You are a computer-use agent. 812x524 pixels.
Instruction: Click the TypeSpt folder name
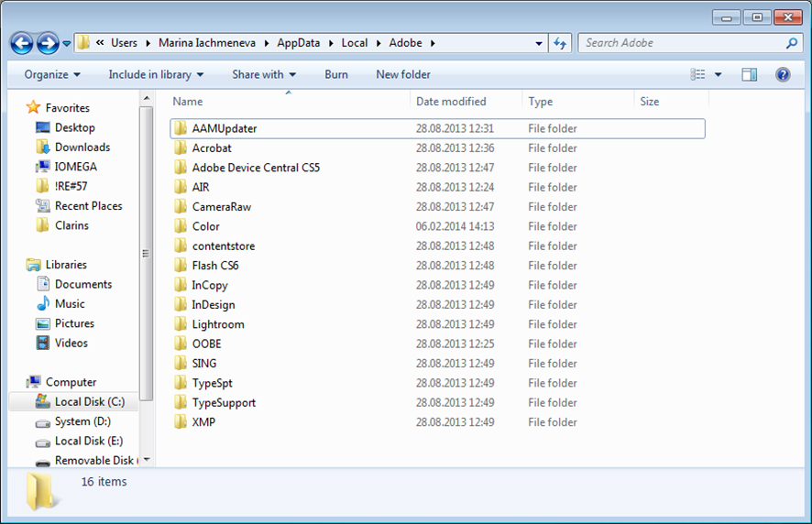point(213,383)
